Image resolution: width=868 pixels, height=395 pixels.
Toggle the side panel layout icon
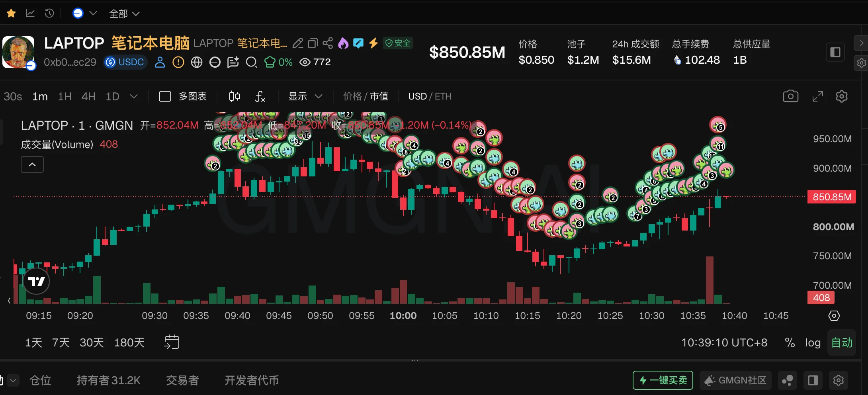click(x=835, y=52)
